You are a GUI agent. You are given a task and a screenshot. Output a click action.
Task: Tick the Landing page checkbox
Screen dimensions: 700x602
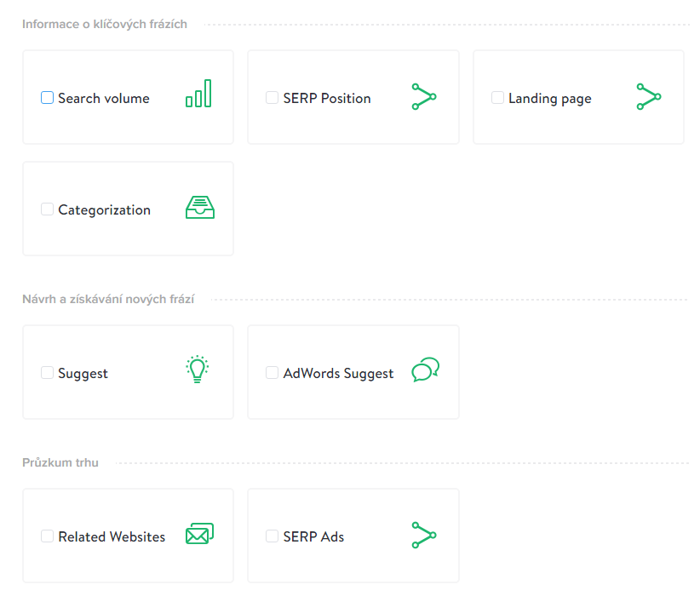(497, 98)
